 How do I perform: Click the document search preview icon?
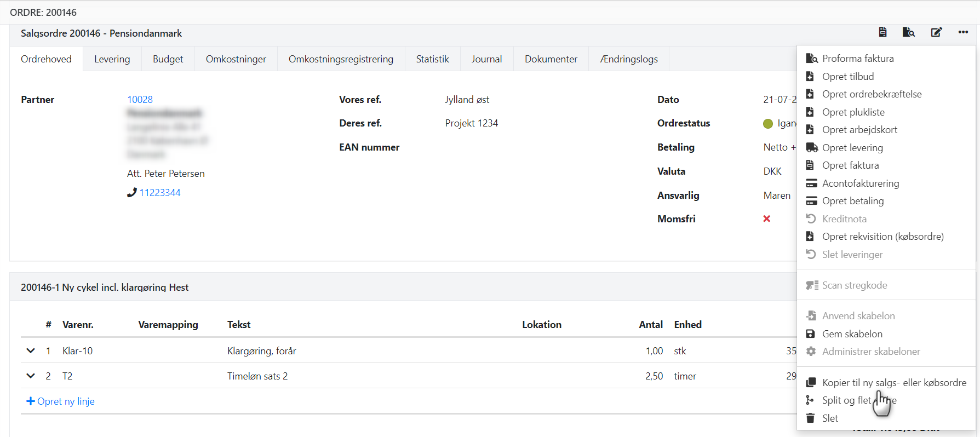point(909,32)
